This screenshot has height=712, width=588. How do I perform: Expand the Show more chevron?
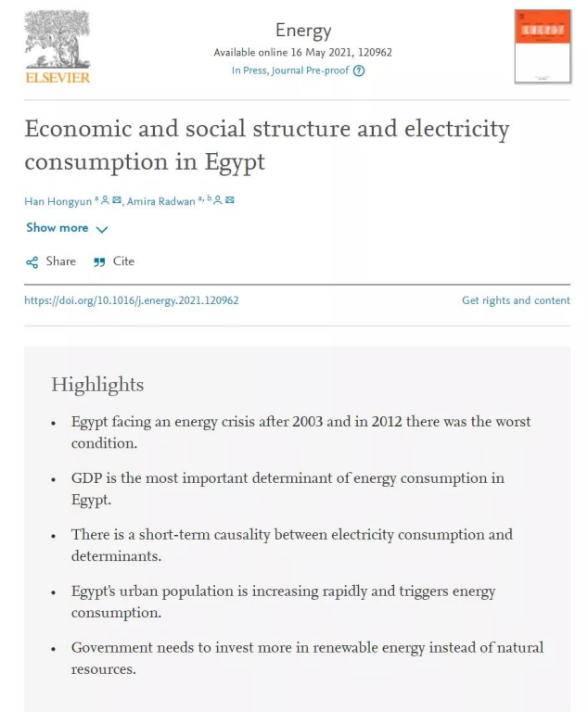(102, 229)
